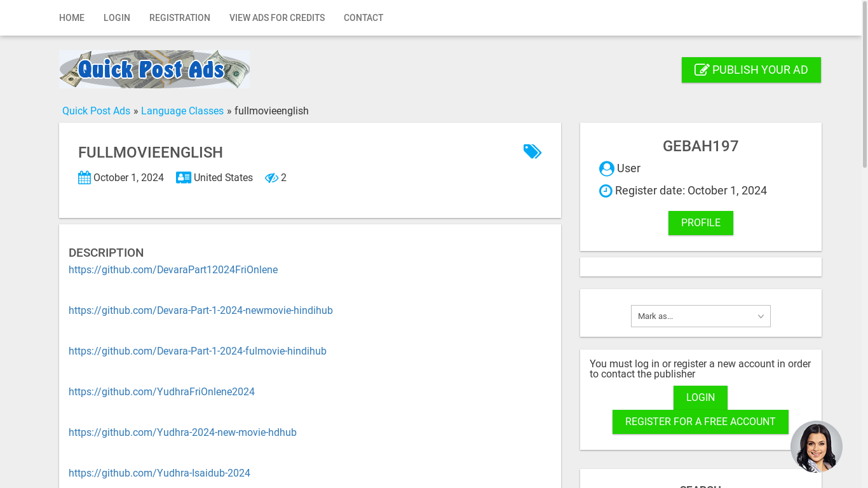
Task: Open the Yudhra-Isaidub-2024 GitHub link
Action: tap(159, 473)
